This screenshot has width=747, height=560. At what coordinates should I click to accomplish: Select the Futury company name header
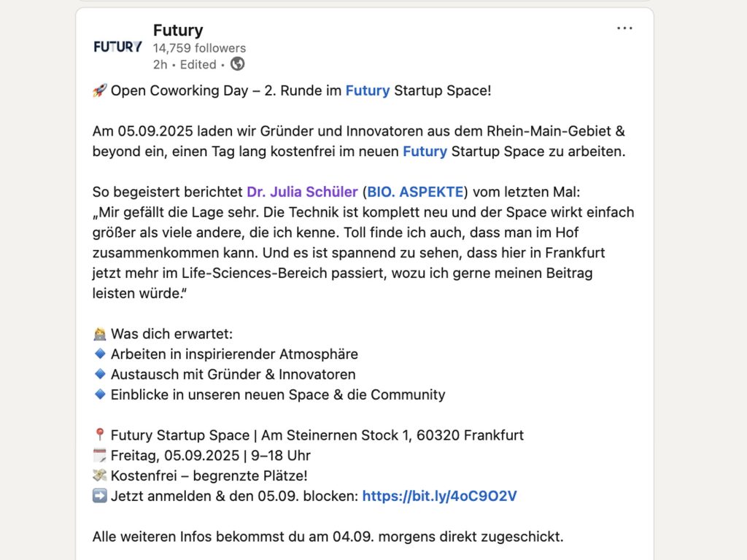tap(179, 31)
